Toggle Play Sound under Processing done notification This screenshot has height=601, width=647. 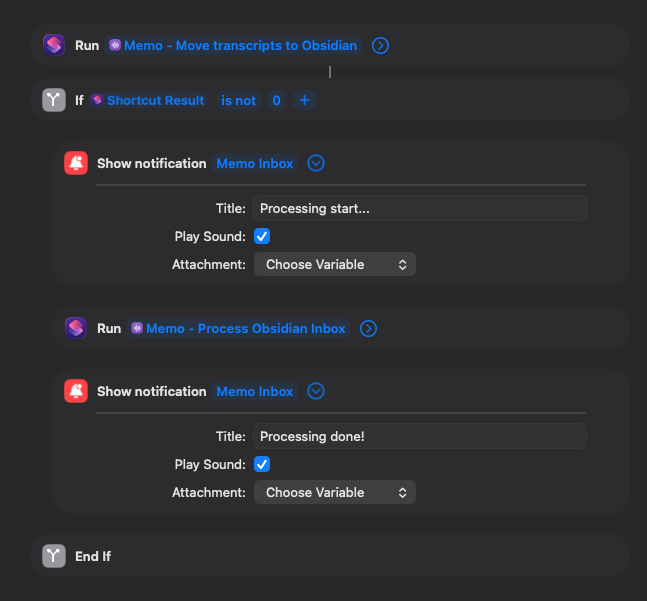tap(262, 464)
